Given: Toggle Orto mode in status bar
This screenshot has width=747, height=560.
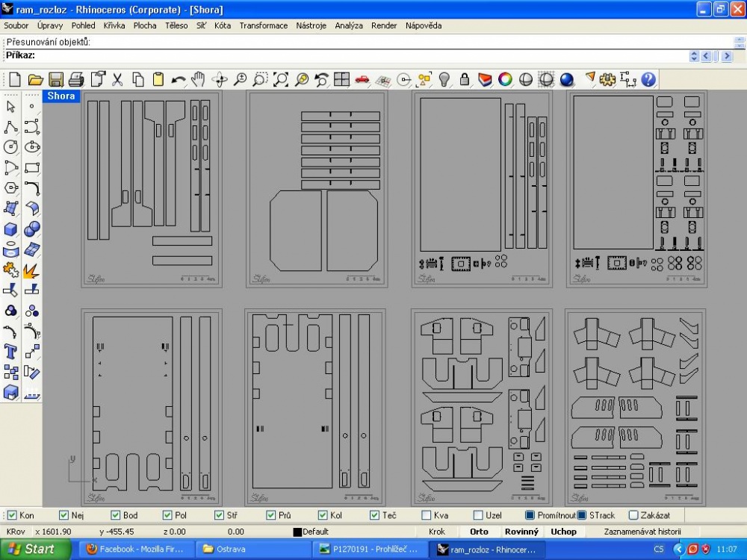Looking at the screenshot, I should pyautogui.click(x=479, y=532).
